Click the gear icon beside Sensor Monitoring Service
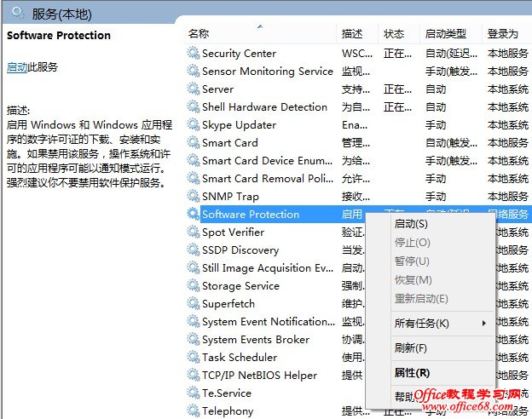This screenshot has width=532, height=419. [193, 72]
